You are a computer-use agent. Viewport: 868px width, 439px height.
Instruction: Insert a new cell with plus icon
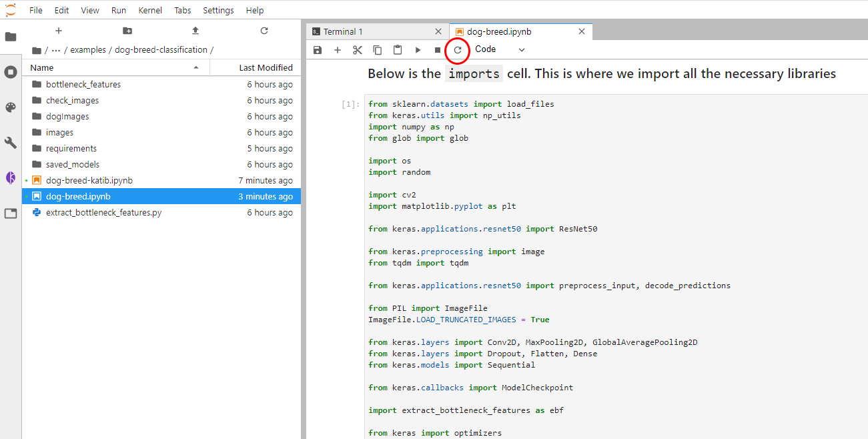click(338, 50)
